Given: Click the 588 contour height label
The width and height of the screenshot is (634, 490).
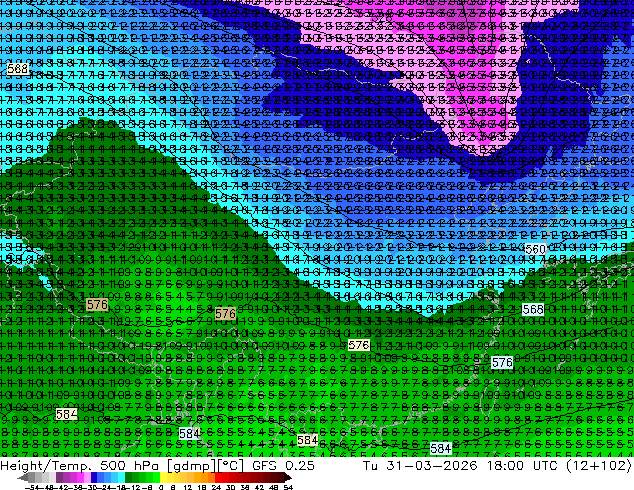Looking at the screenshot, I should [x=18, y=69].
